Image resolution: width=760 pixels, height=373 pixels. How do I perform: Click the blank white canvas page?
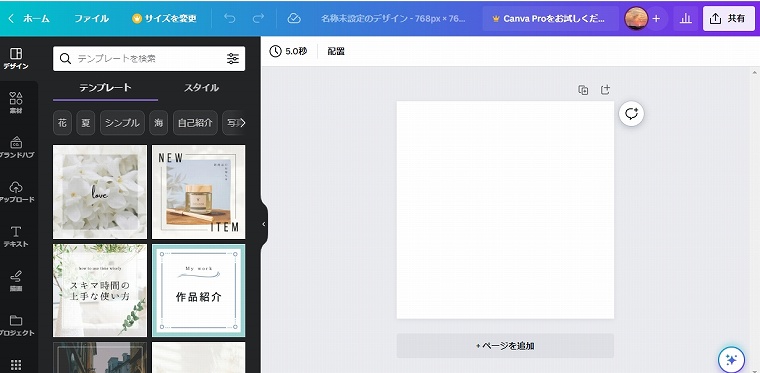pyautogui.click(x=505, y=210)
